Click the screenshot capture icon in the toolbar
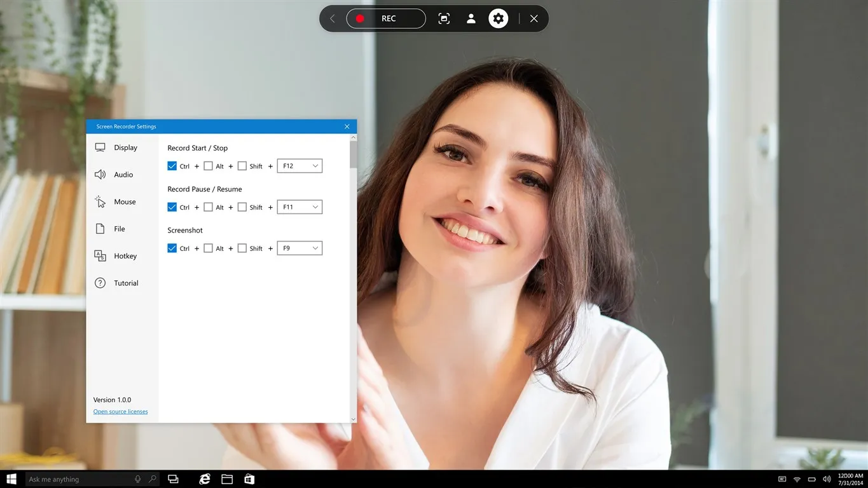 (443, 18)
